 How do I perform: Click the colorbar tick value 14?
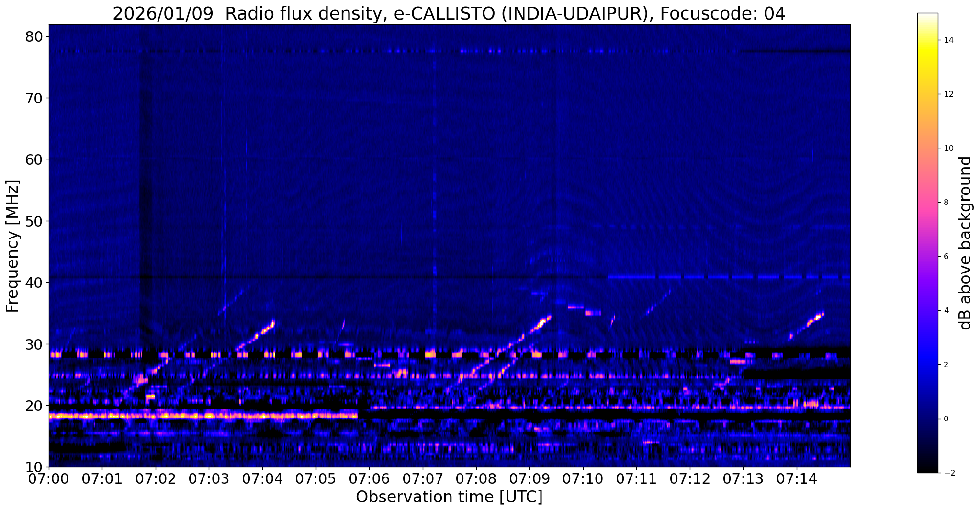click(947, 40)
